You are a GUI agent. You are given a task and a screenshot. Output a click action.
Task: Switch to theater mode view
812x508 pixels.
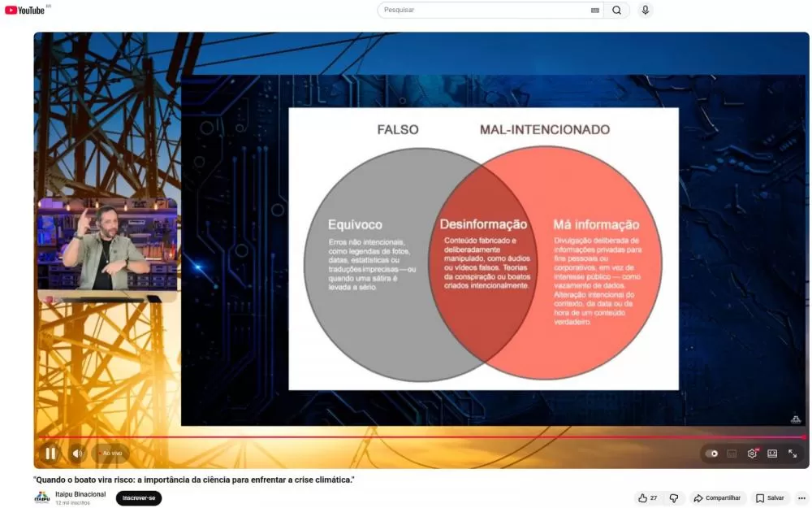coord(772,454)
